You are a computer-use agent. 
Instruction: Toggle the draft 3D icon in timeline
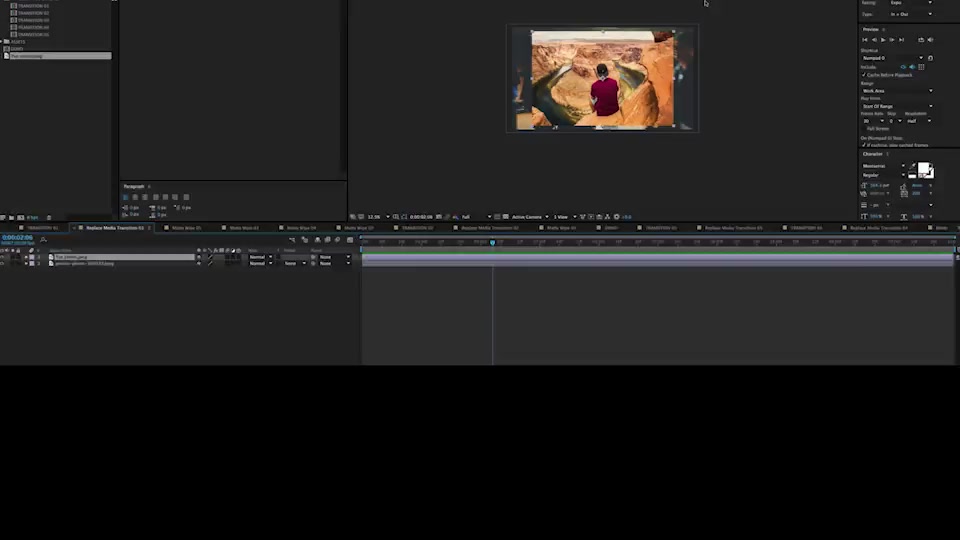[x=305, y=240]
